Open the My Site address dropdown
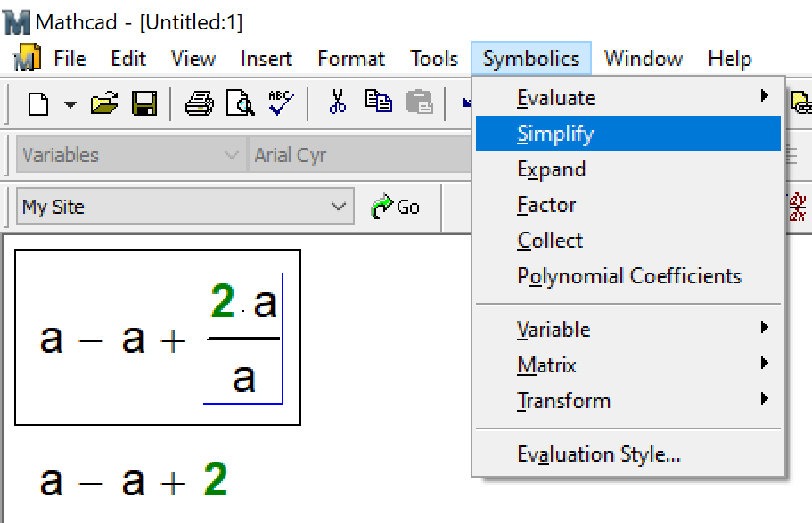The image size is (812, 523). [x=337, y=207]
